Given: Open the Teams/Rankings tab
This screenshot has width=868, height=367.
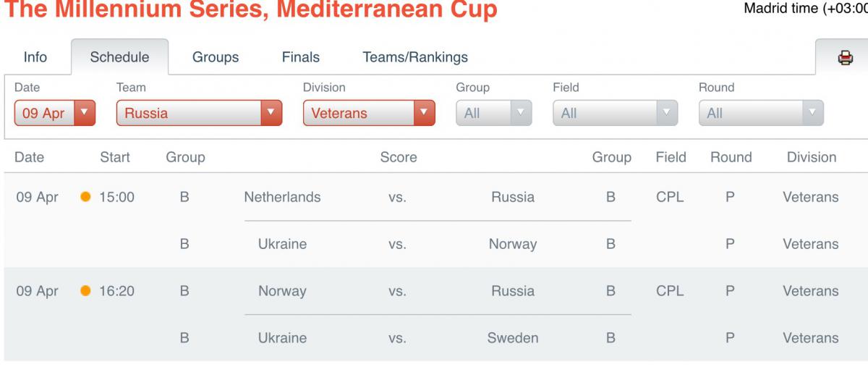Looking at the screenshot, I should click(415, 57).
